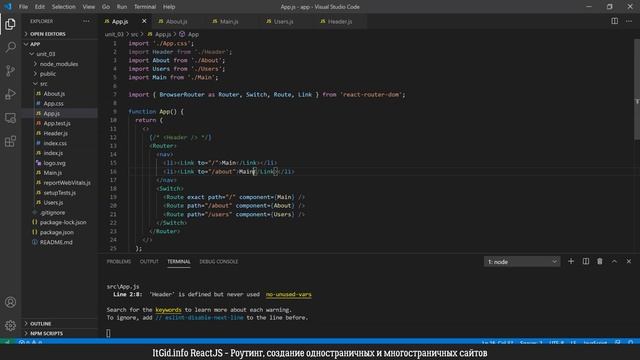Viewport: 640px width, 360px height.
Task: Switch to the Problems panel tab
Action: pyautogui.click(x=119, y=262)
